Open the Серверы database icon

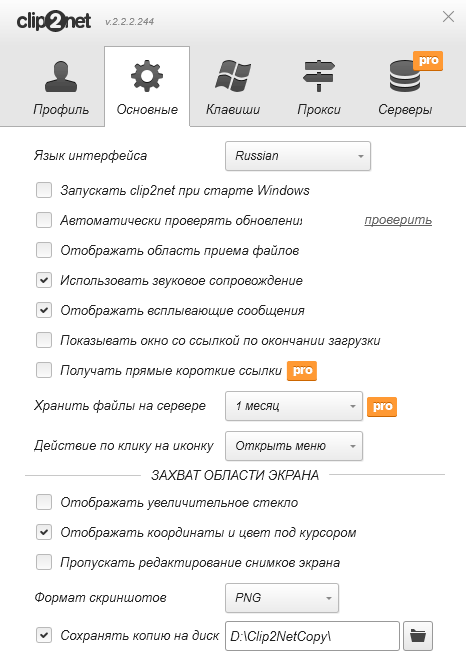(x=405, y=76)
